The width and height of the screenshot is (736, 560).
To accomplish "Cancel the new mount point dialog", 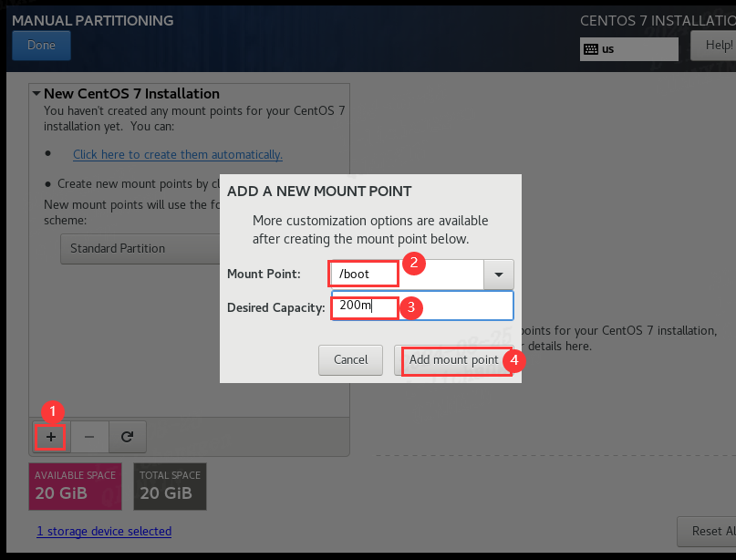I will pos(350,360).
